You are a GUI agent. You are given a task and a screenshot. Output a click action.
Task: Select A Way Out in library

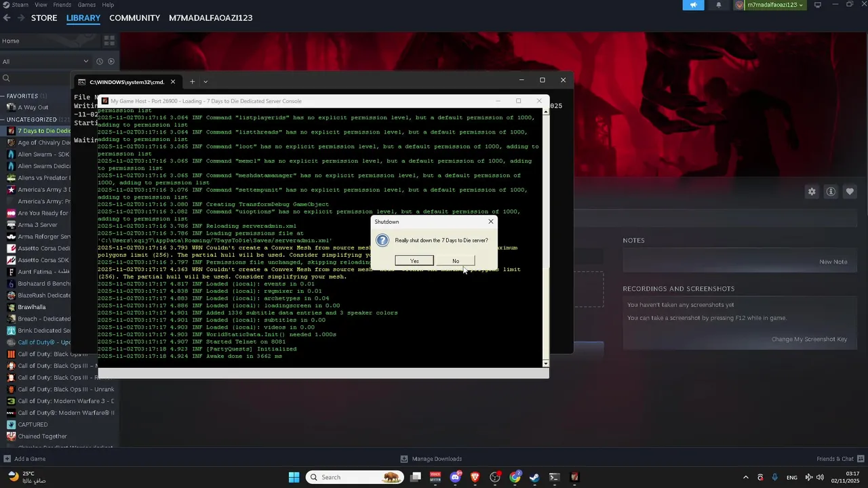33,107
